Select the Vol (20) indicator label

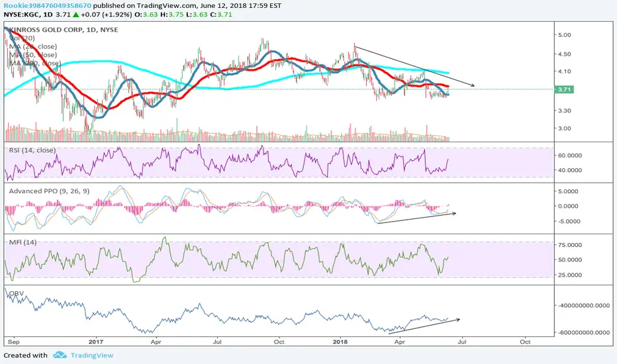coord(22,38)
